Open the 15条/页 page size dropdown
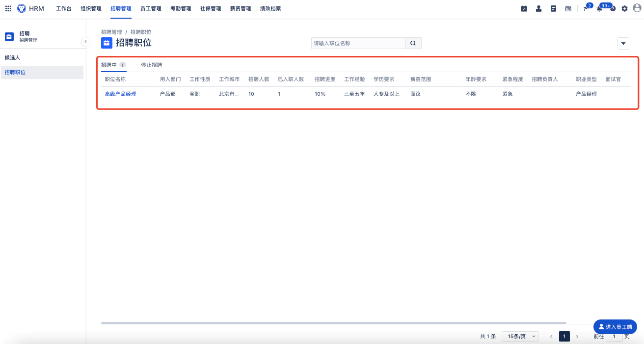The image size is (644, 344). click(x=520, y=337)
